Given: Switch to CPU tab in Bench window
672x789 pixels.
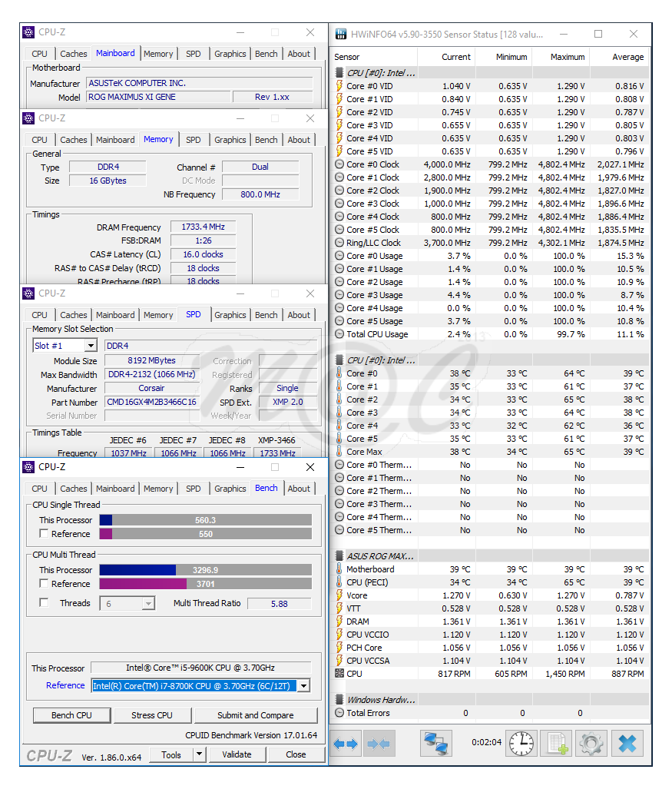Looking at the screenshot, I should pos(39,488).
